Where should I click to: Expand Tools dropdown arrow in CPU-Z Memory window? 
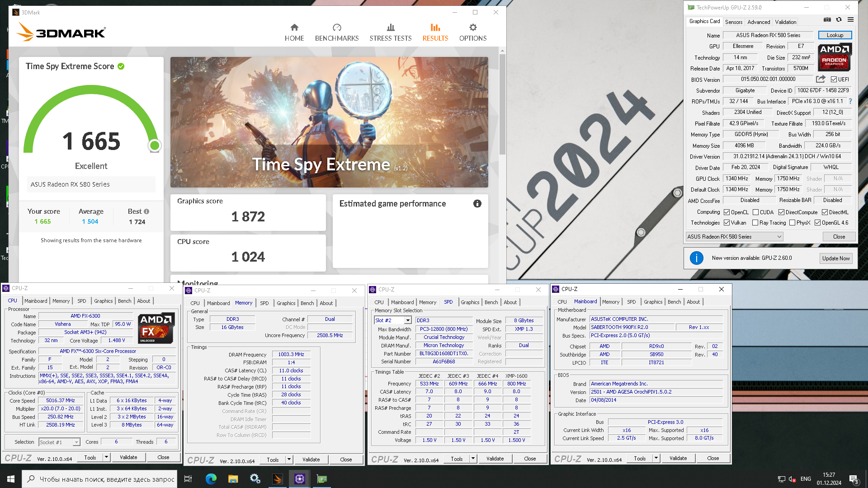(289, 460)
